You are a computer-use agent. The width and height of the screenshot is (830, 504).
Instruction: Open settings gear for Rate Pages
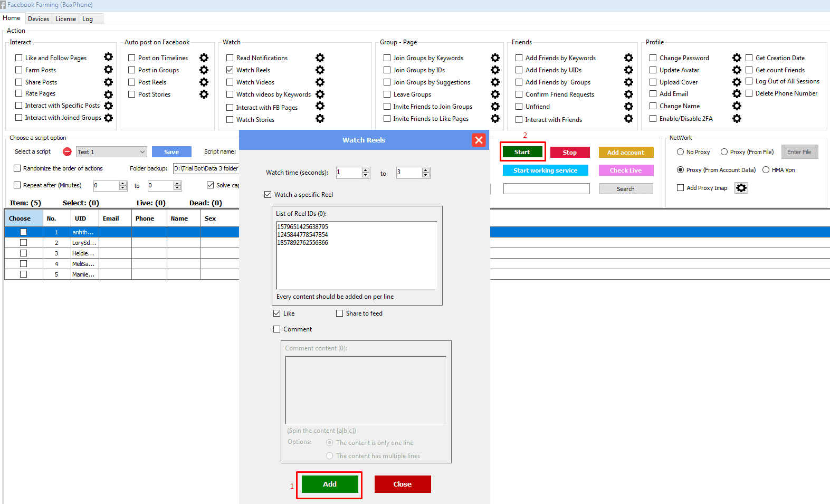pos(108,94)
